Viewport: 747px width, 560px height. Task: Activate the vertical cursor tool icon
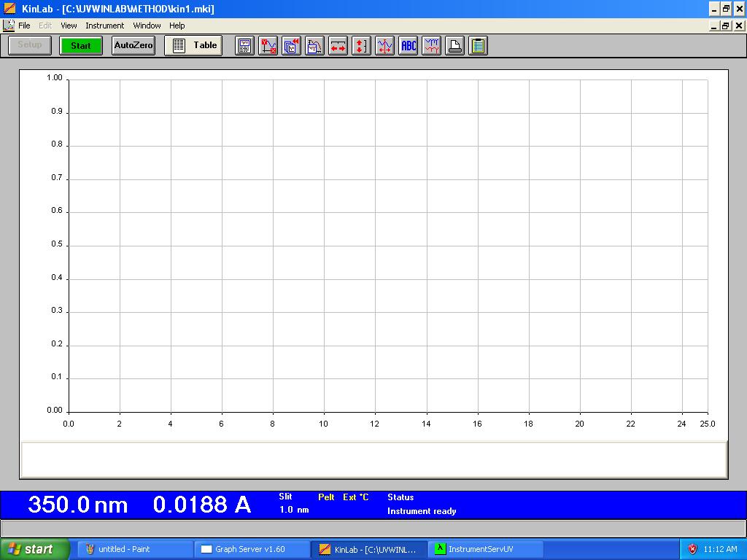click(384, 45)
